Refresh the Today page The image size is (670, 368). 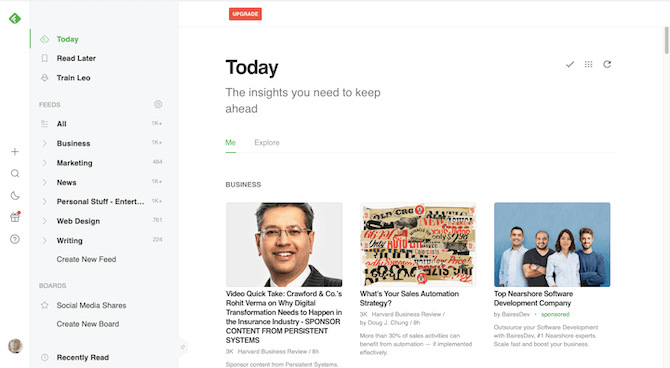pos(607,64)
